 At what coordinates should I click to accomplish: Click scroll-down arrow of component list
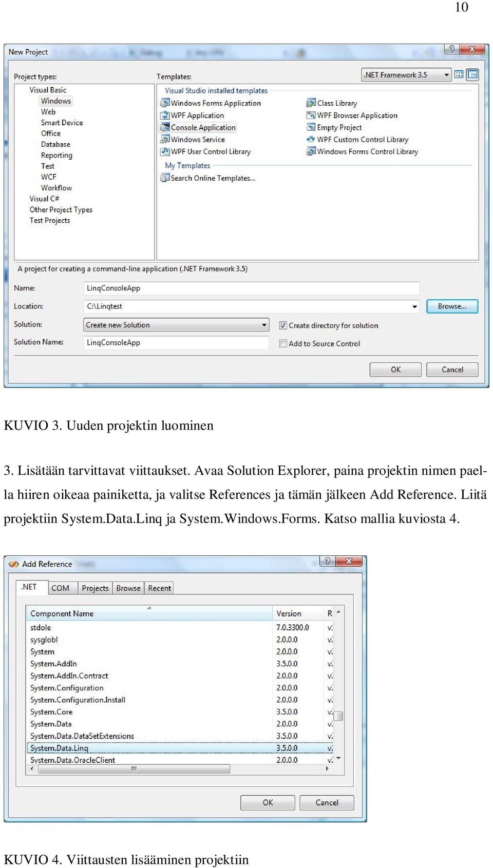[339, 759]
